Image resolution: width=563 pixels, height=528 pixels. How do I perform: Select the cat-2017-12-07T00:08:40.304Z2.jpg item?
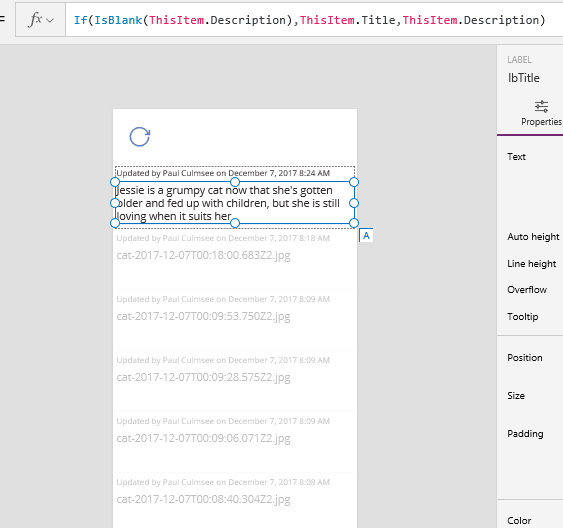click(203, 499)
